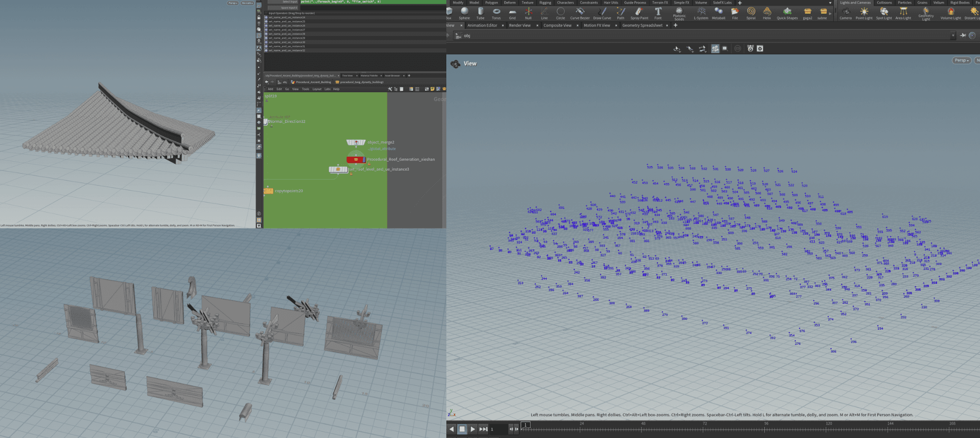The image size is (980, 438).
Task: Click Procedural_Ancient_Building in network path bar
Action: pyautogui.click(x=314, y=82)
